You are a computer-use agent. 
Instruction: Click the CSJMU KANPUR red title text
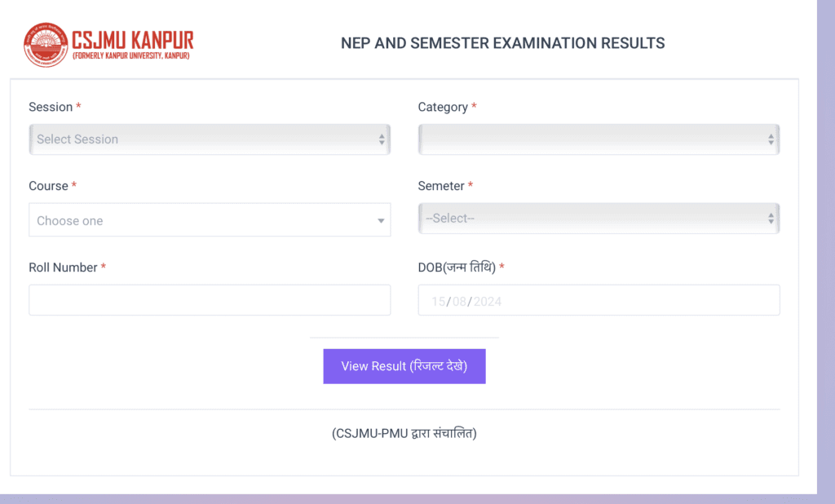click(133, 40)
